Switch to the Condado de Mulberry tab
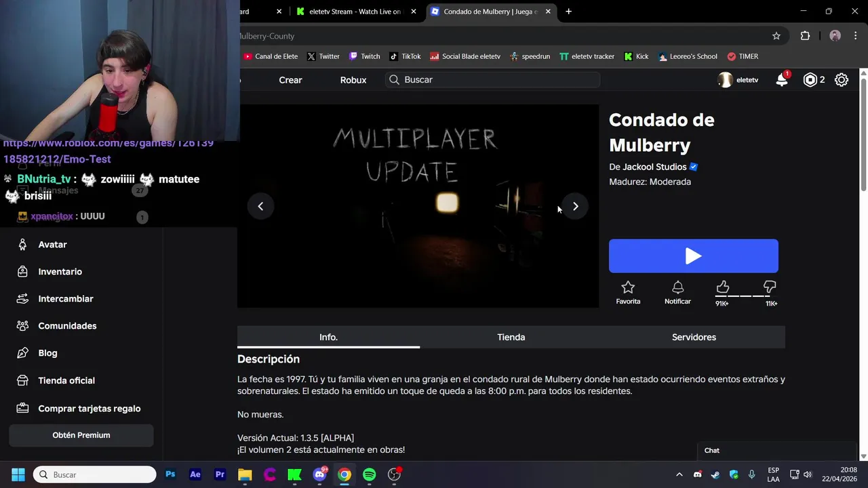Viewport: 868px width, 488px height. [491, 12]
